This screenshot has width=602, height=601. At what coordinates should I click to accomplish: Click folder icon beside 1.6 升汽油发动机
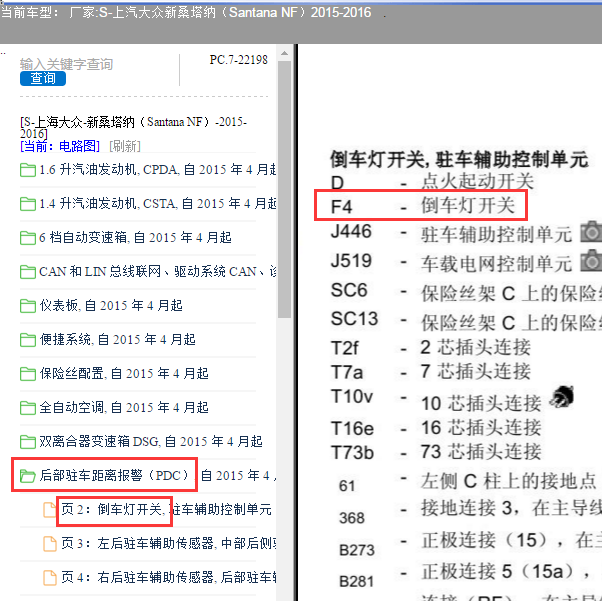click(x=28, y=170)
